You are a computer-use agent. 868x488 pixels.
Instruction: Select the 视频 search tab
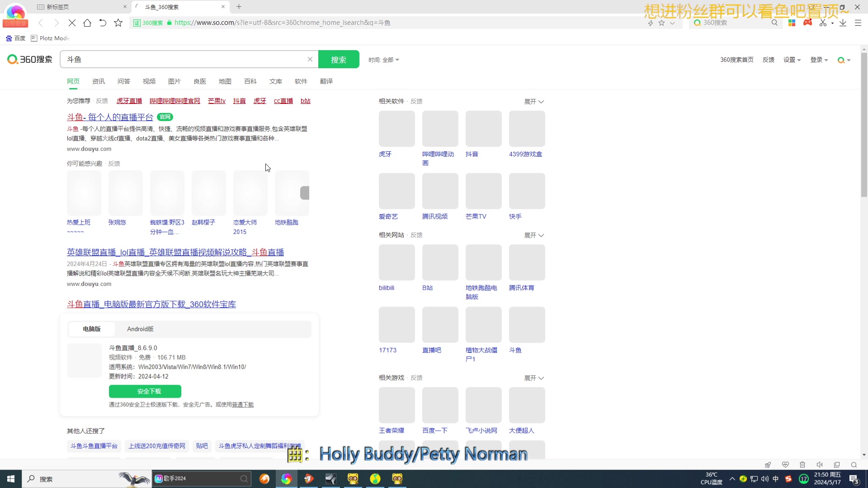click(149, 81)
